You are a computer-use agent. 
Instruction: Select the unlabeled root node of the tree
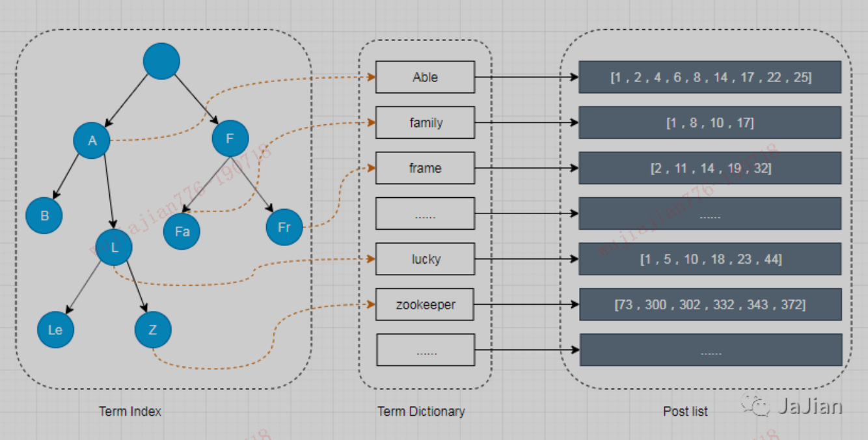161,61
